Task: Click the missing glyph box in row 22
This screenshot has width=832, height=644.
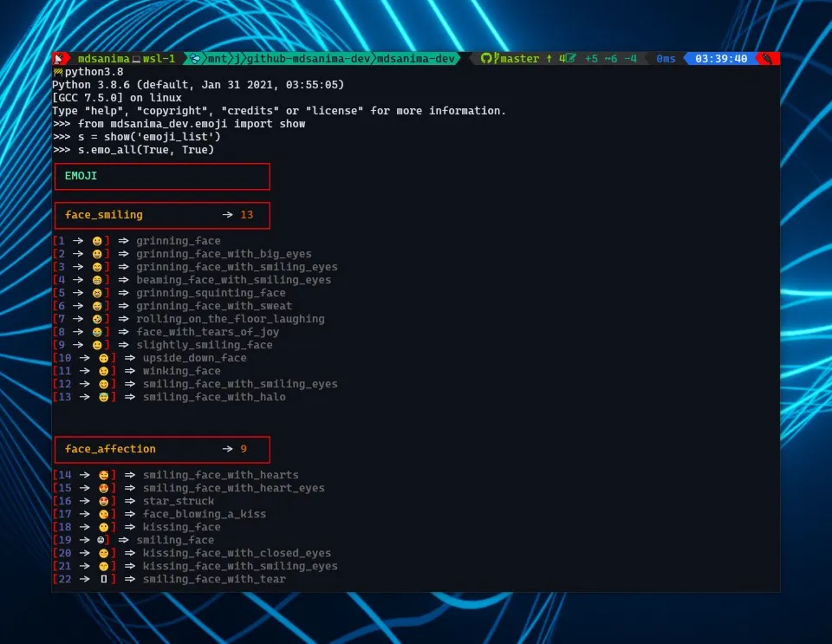Action: click(104, 579)
